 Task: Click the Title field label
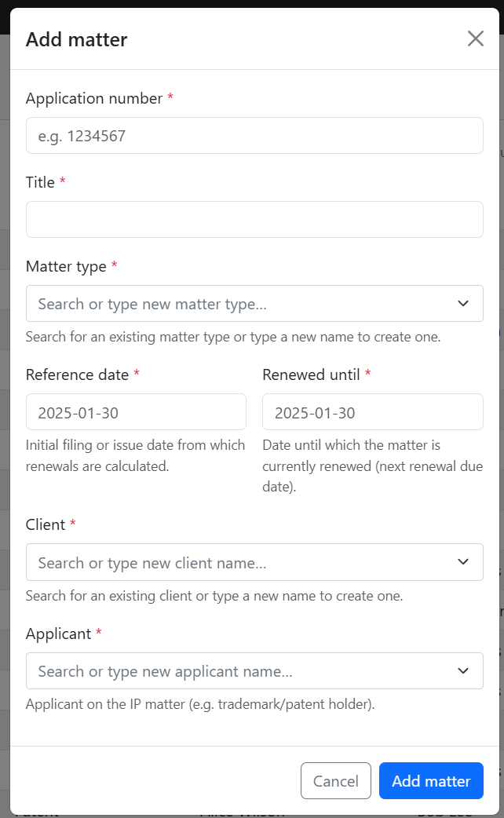coord(41,183)
